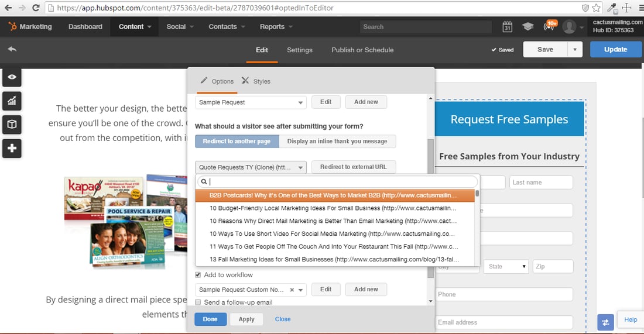The image size is (644, 334).
Task: Expand the Sample Request form dropdown
Action: 251,102
